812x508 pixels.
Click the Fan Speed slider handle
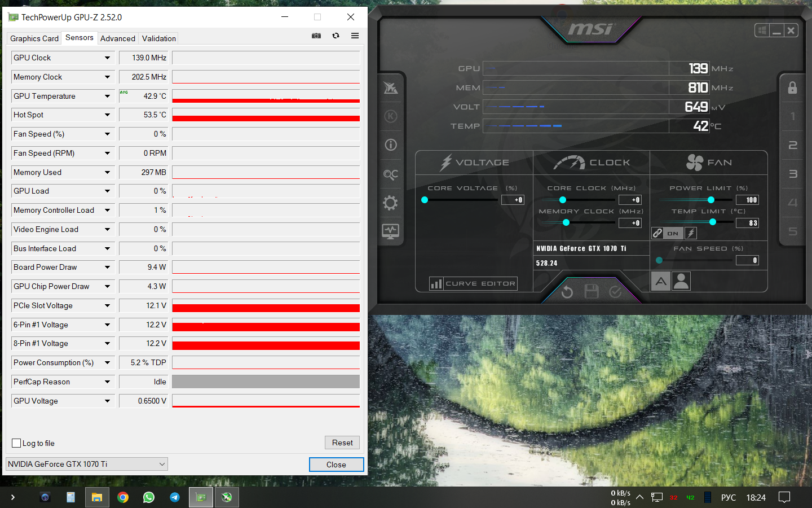tap(659, 260)
